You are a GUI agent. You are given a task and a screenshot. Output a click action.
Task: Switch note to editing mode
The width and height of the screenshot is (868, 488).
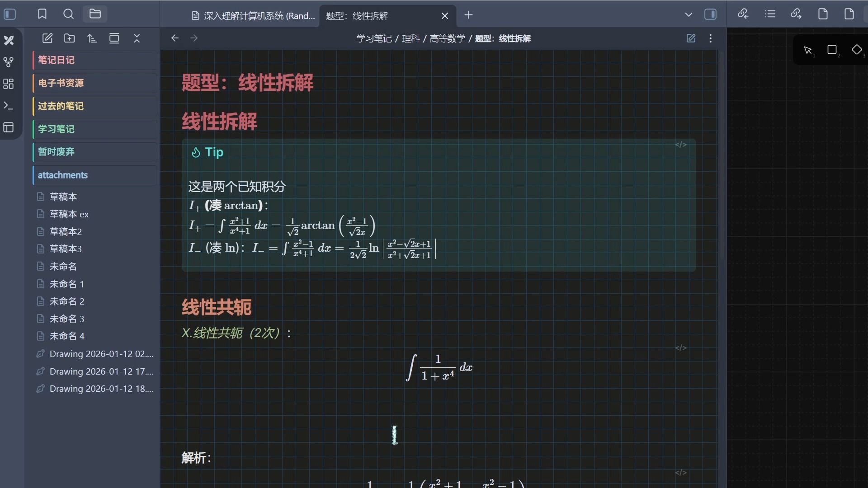pos(691,38)
